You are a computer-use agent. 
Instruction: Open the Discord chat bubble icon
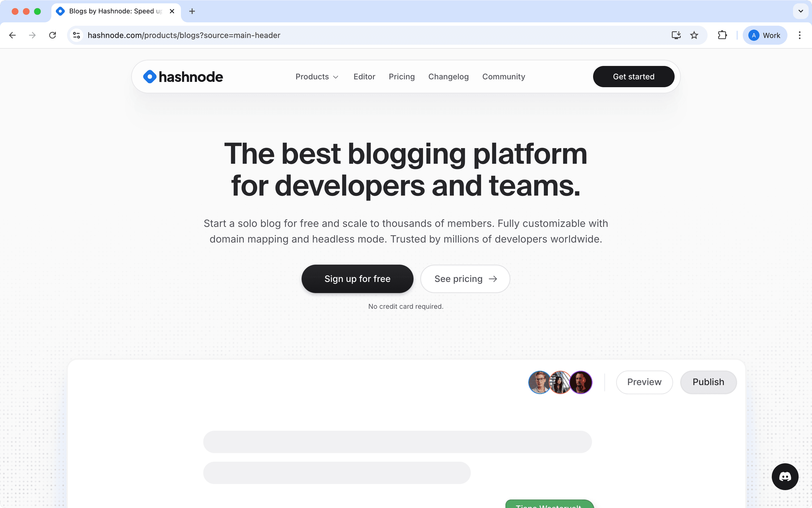[x=785, y=477]
